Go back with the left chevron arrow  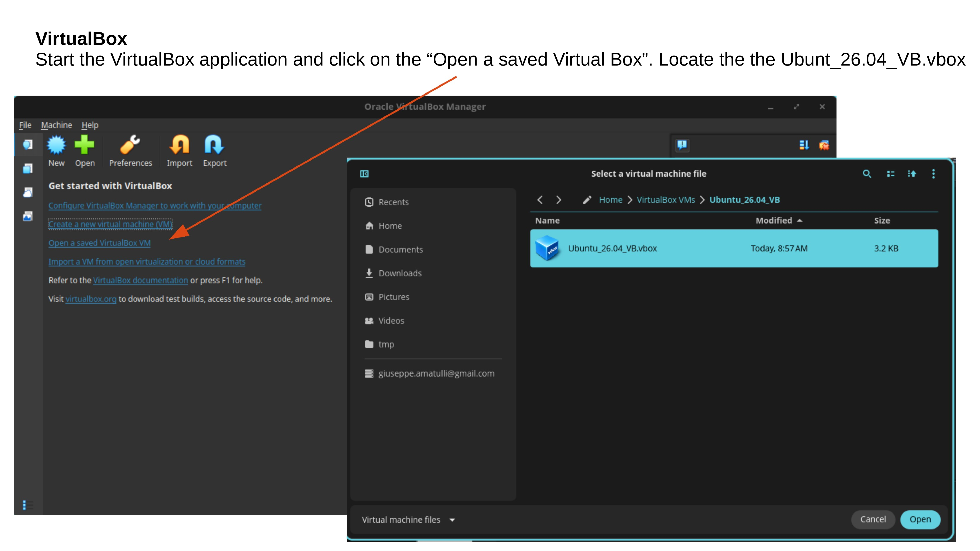point(539,200)
